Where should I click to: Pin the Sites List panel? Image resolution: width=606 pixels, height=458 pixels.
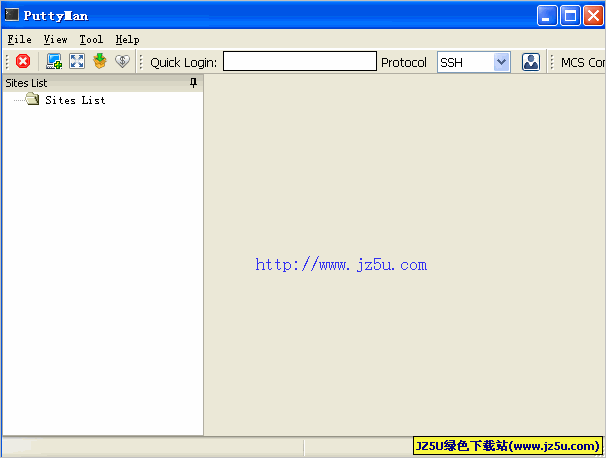(x=193, y=83)
